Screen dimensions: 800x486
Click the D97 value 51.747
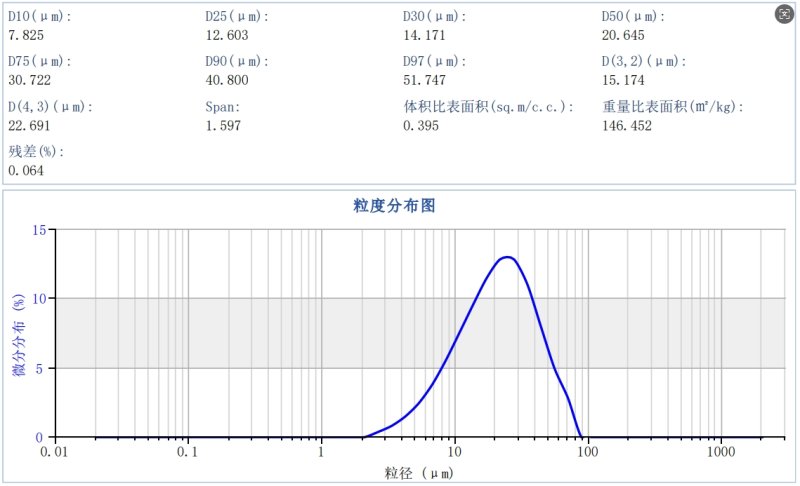pyautogui.click(x=425, y=80)
